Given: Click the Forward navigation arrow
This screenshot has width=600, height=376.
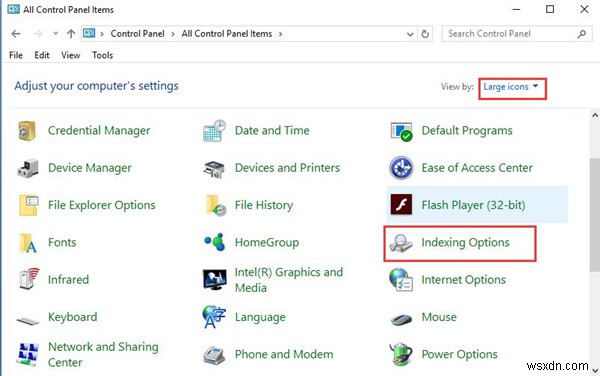Looking at the screenshot, I should click(38, 34).
